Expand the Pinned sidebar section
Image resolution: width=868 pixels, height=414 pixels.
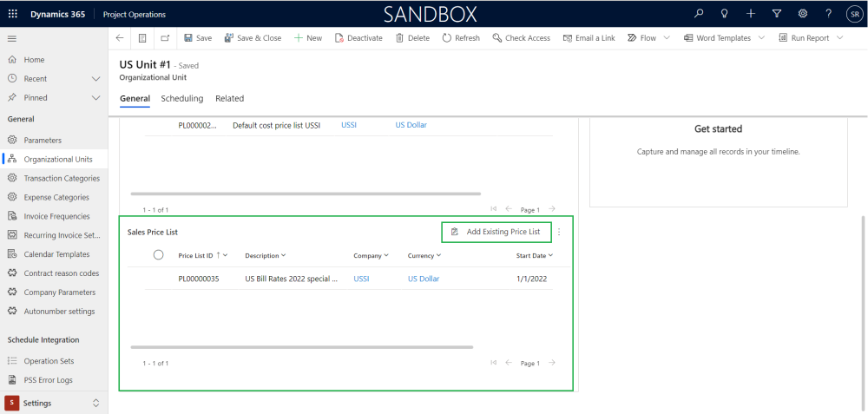point(95,98)
